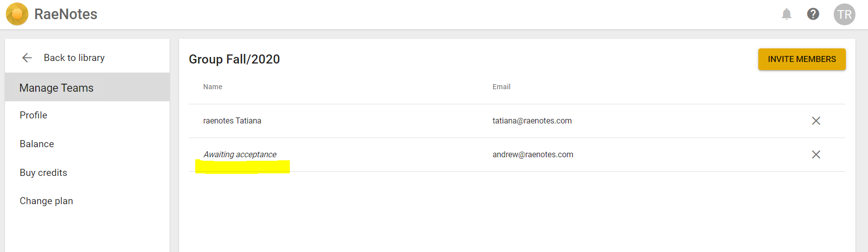
Task: Select Manage Teams in sidebar
Action: coord(56,88)
